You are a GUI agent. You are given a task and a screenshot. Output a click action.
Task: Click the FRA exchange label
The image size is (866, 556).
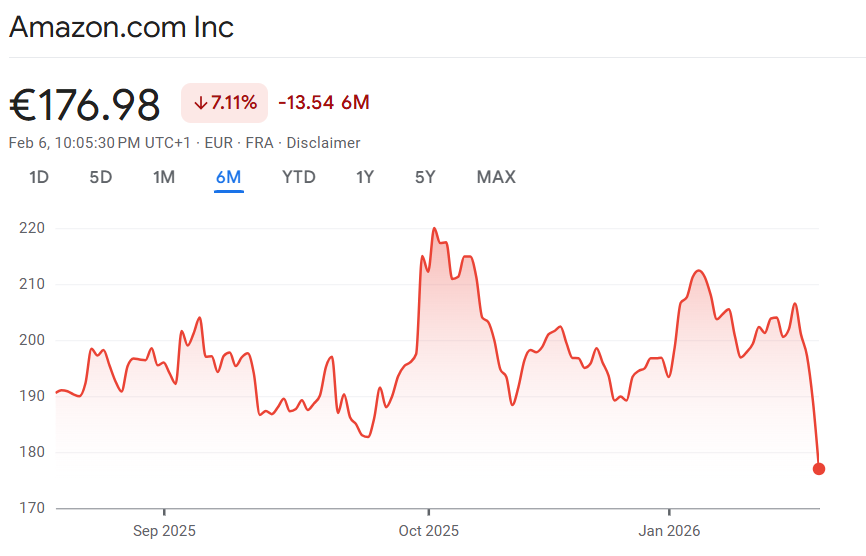pos(259,143)
